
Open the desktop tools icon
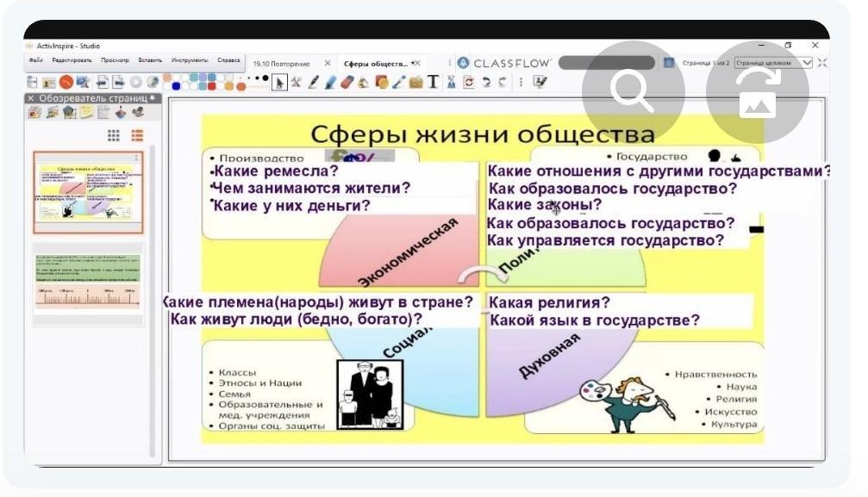click(x=83, y=83)
